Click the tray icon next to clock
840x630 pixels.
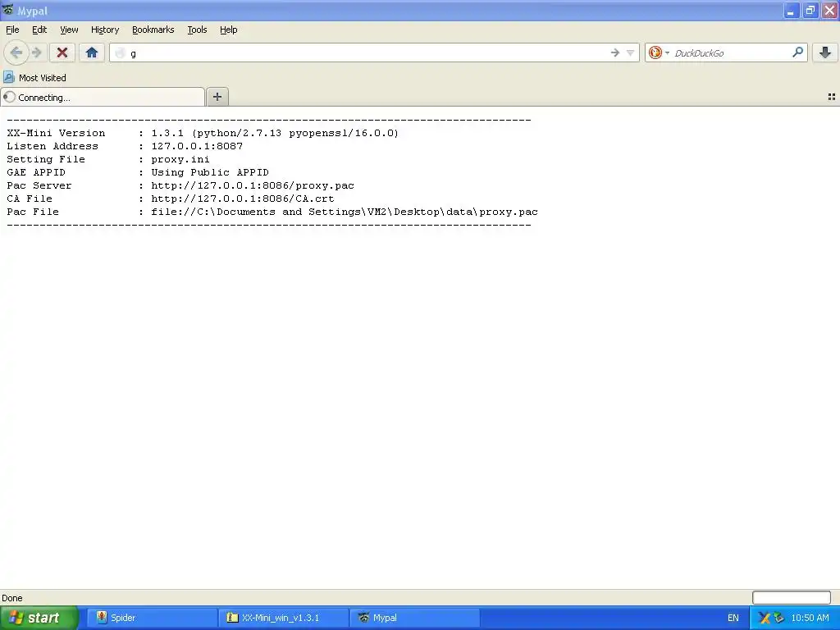point(779,618)
